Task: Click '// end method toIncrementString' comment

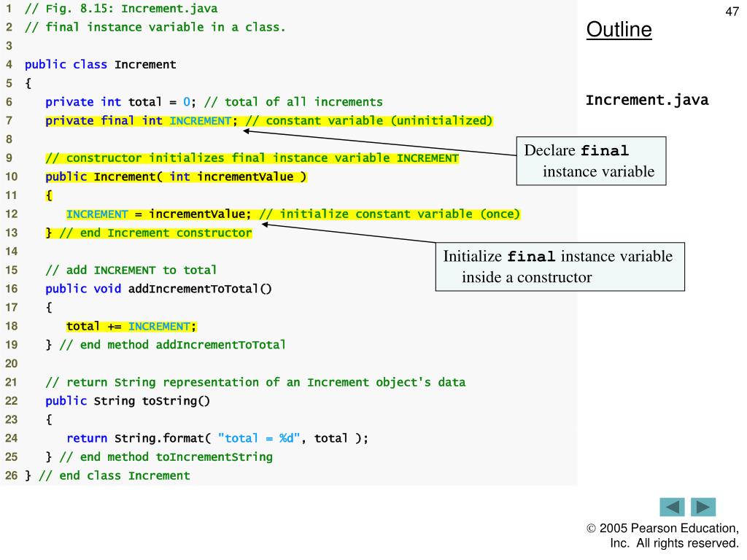Action: pos(166,456)
